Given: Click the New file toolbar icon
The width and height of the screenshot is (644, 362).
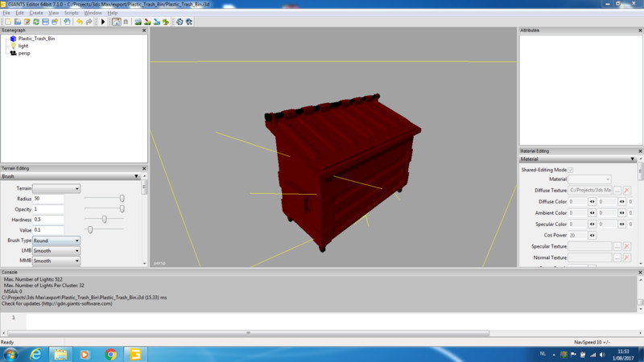Looking at the screenshot, I should (x=7, y=22).
